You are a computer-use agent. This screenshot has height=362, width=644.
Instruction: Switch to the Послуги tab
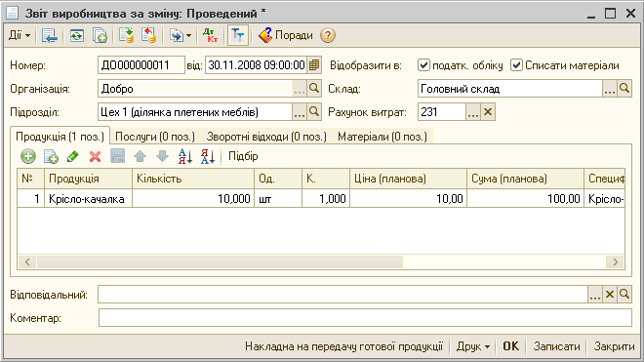(x=155, y=137)
